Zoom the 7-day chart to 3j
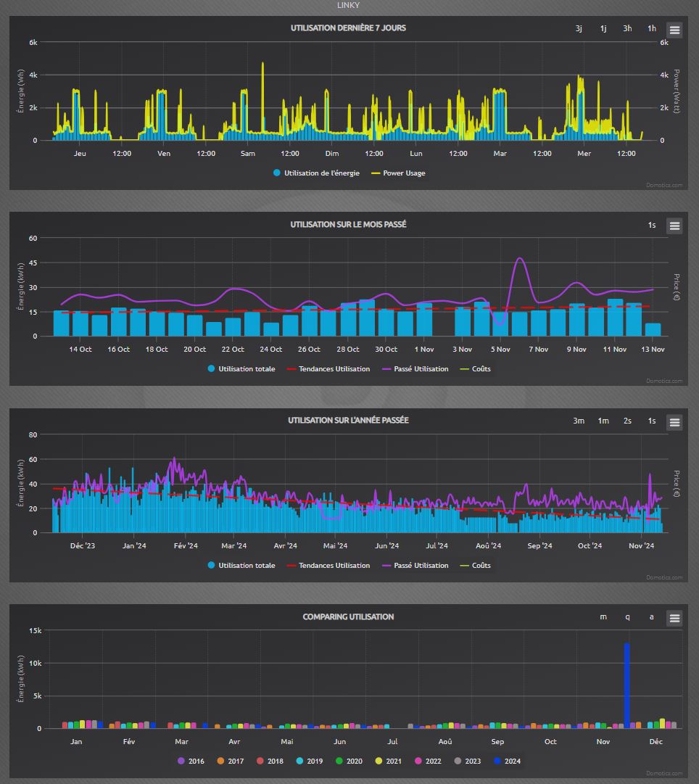This screenshot has width=699, height=784. (x=579, y=28)
